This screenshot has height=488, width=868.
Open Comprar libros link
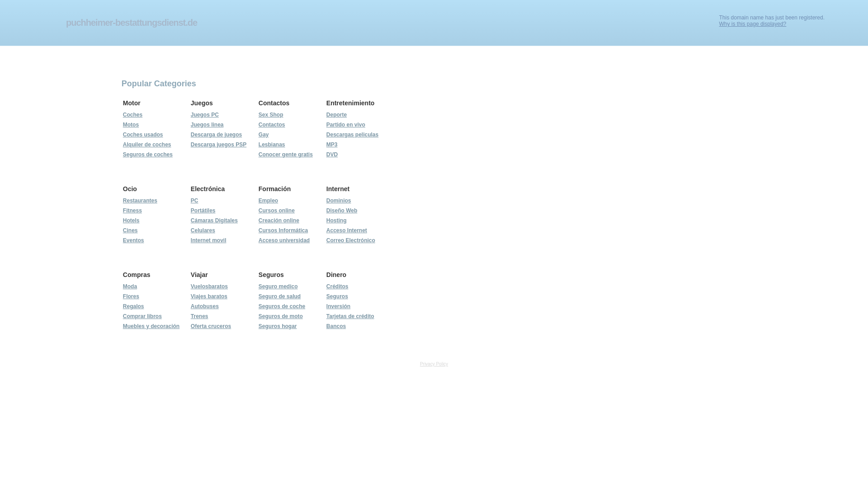(x=142, y=316)
